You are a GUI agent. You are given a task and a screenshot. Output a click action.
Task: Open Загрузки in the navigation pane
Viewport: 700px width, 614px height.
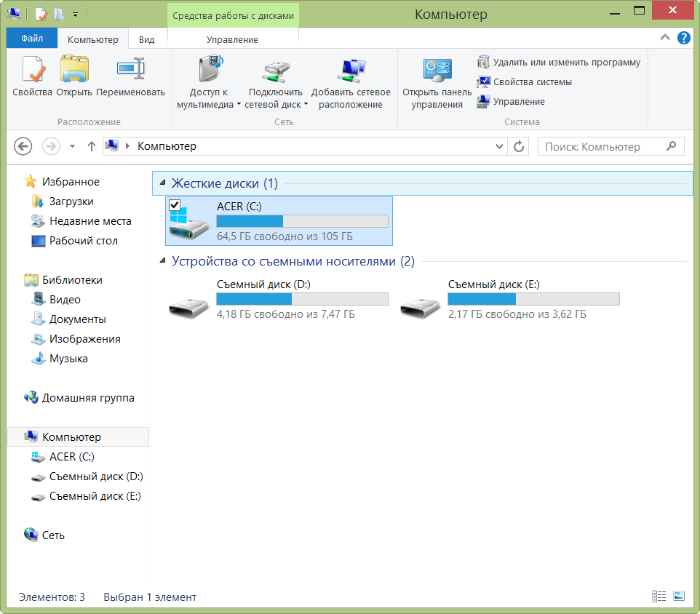click(x=63, y=202)
